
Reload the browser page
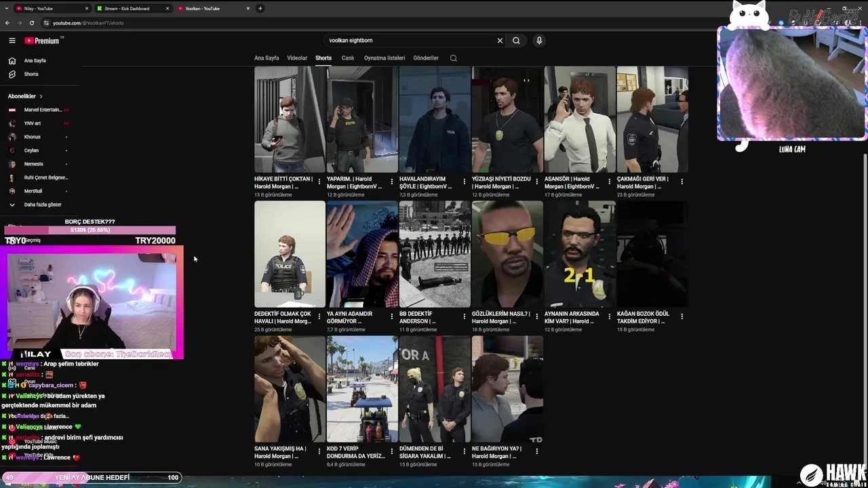coord(31,23)
